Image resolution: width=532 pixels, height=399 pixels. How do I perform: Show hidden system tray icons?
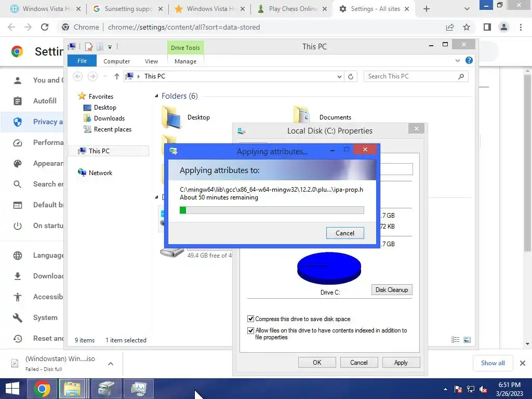445,389
